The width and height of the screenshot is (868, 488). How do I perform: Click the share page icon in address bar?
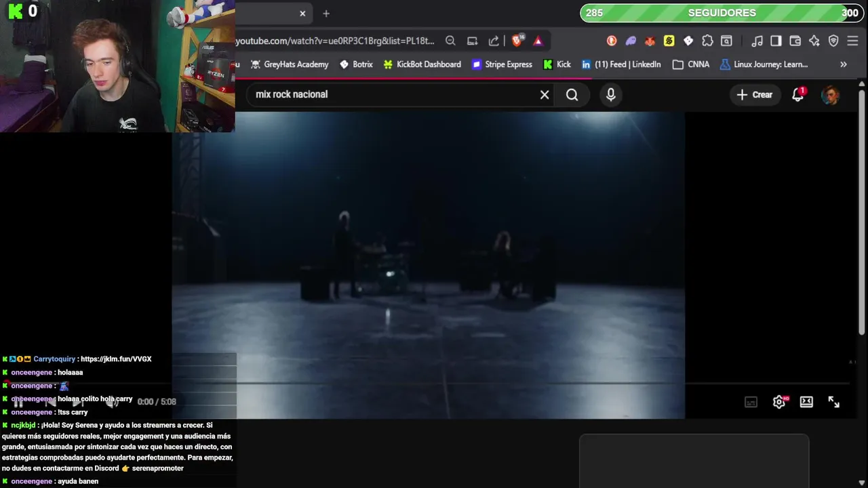[x=494, y=41]
